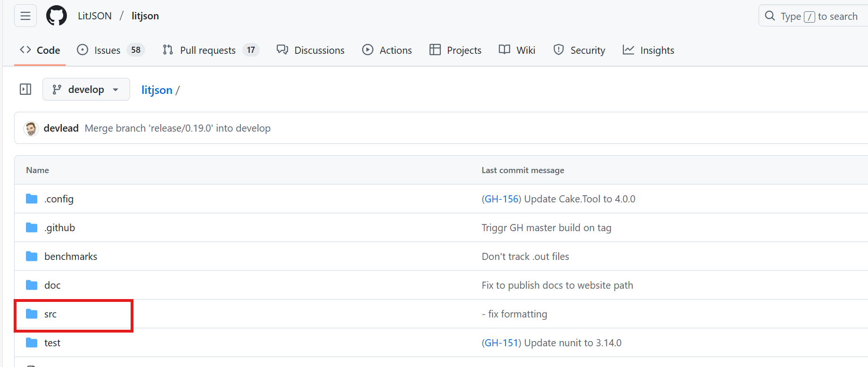Open the Actions tab
The width and height of the screenshot is (868, 367).
[387, 50]
